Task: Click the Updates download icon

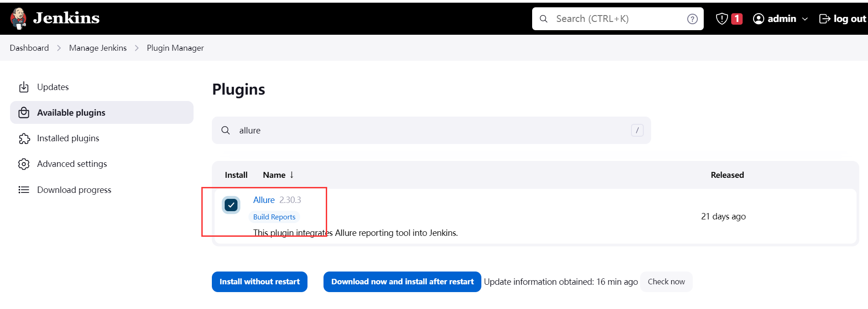Action: 24,87
